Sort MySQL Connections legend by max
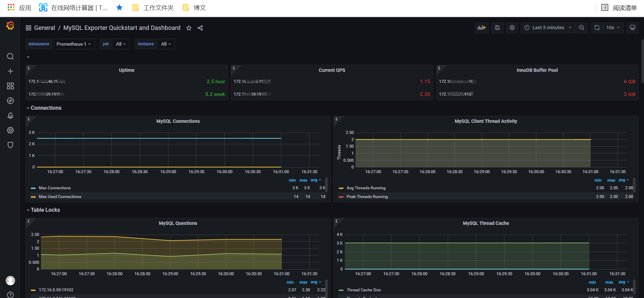 point(303,180)
